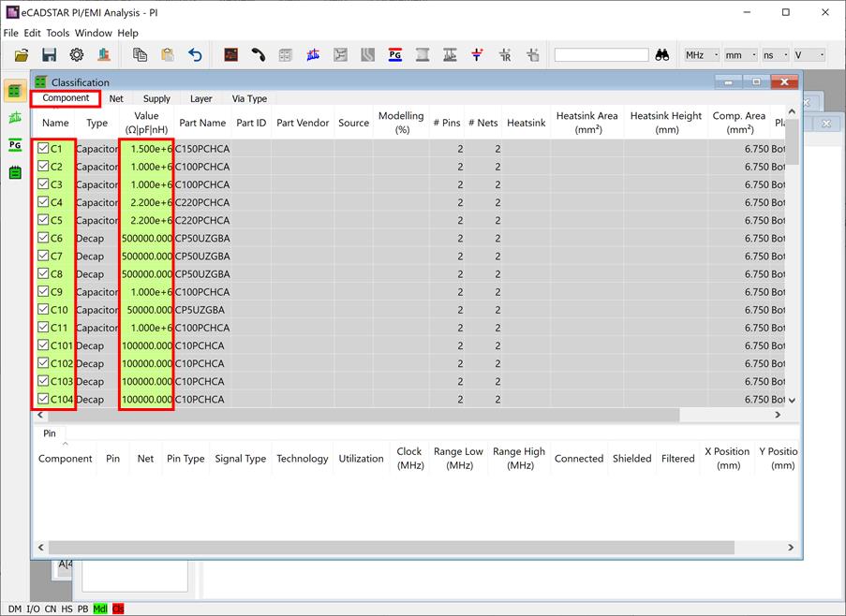The width and height of the screenshot is (846, 616).
Task: Click the green notepad icon in left sidebar
Action: tap(15, 172)
